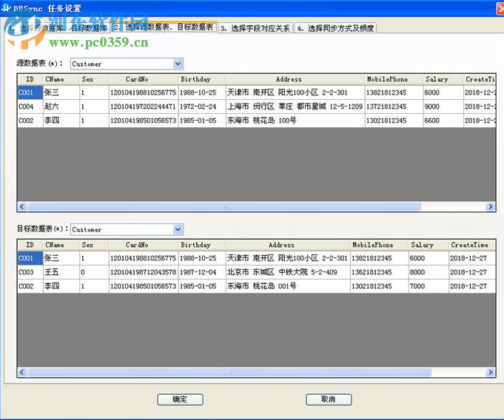Click source grid CardNo column header

[144, 79]
